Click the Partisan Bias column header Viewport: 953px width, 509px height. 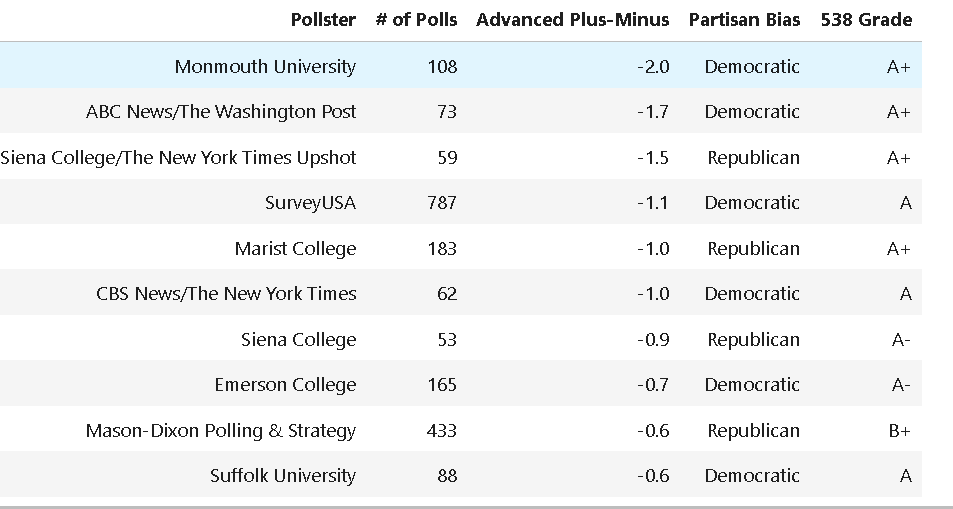pyautogui.click(x=744, y=20)
